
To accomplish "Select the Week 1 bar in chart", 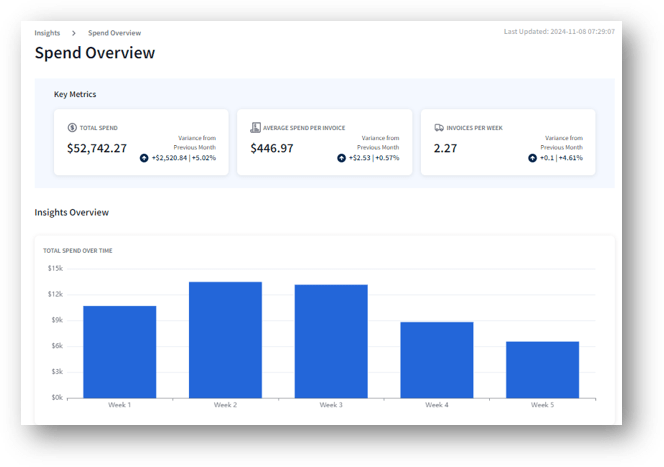I will tap(119, 351).
